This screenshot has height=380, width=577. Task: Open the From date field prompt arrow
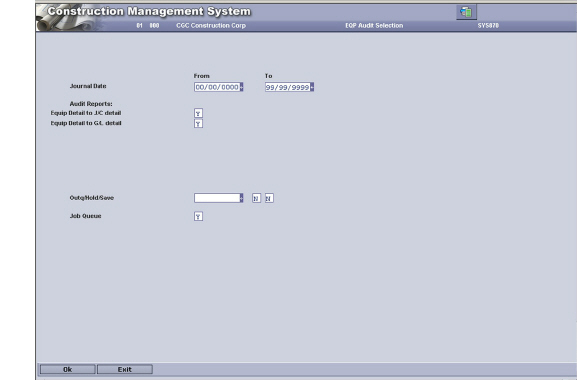click(x=242, y=87)
